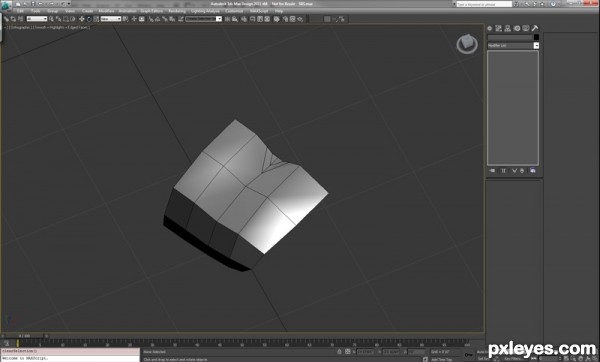Viewport: 600px width, 362px height.
Task: Open the named selection sets dropdown
Action: tap(204, 19)
